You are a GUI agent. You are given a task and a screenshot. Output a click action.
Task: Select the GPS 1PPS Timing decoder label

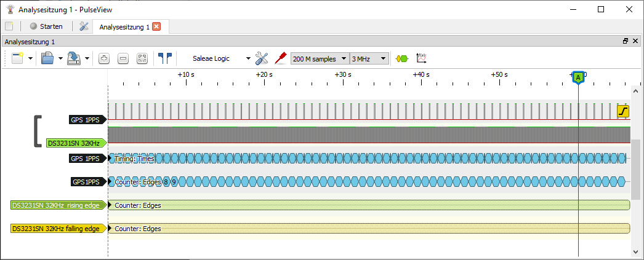point(88,159)
